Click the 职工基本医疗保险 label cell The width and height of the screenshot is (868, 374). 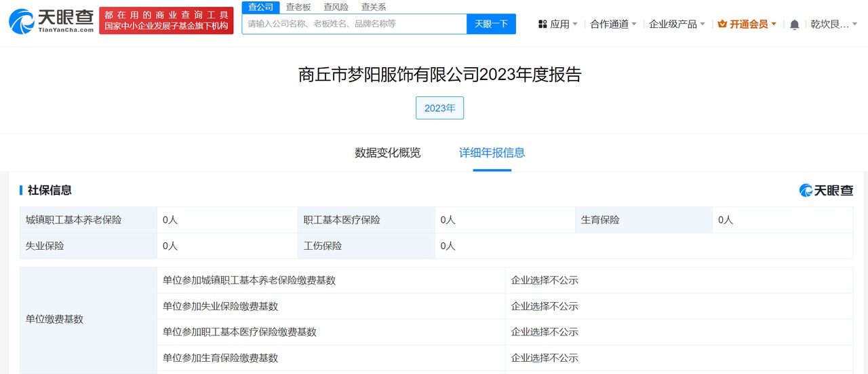point(366,220)
